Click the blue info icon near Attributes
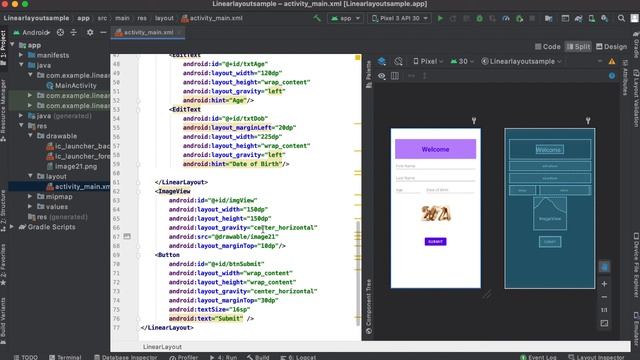This screenshot has height=360, width=640. (x=612, y=76)
